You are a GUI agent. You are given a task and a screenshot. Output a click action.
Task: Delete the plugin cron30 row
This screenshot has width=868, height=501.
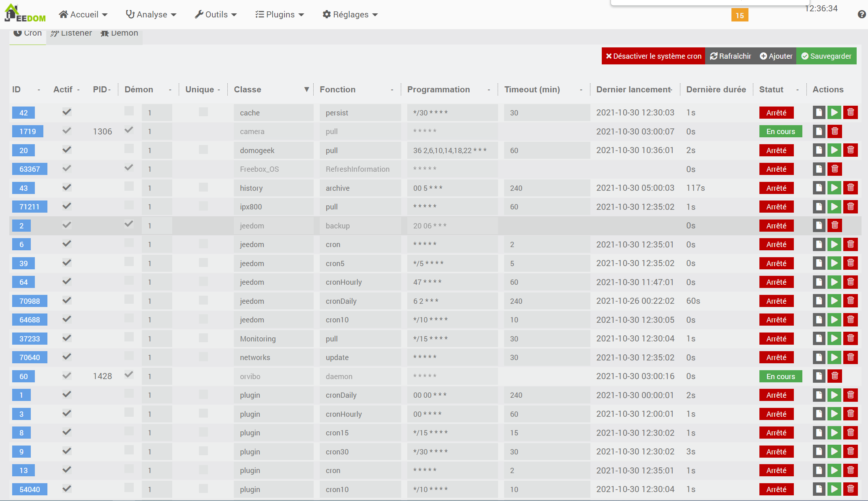pyautogui.click(x=850, y=452)
